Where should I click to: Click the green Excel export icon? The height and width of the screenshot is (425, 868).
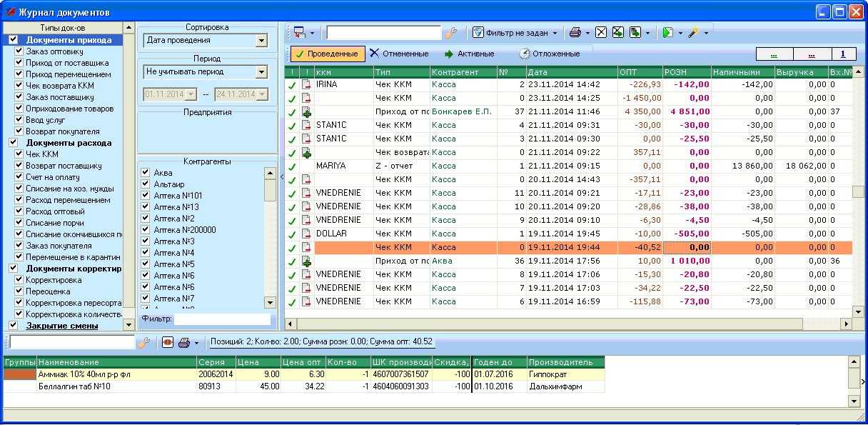pos(618,33)
